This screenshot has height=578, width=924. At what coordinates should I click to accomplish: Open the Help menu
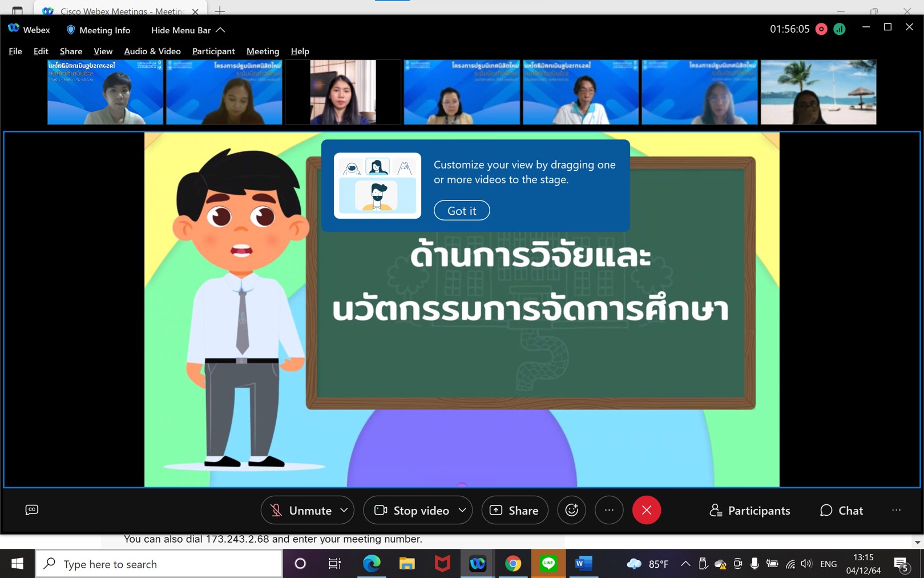click(x=300, y=51)
